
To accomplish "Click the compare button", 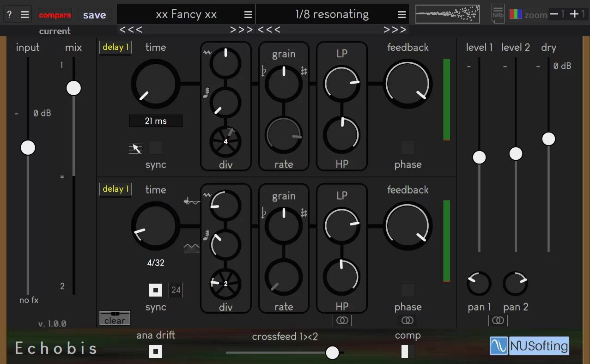I will pos(55,14).
